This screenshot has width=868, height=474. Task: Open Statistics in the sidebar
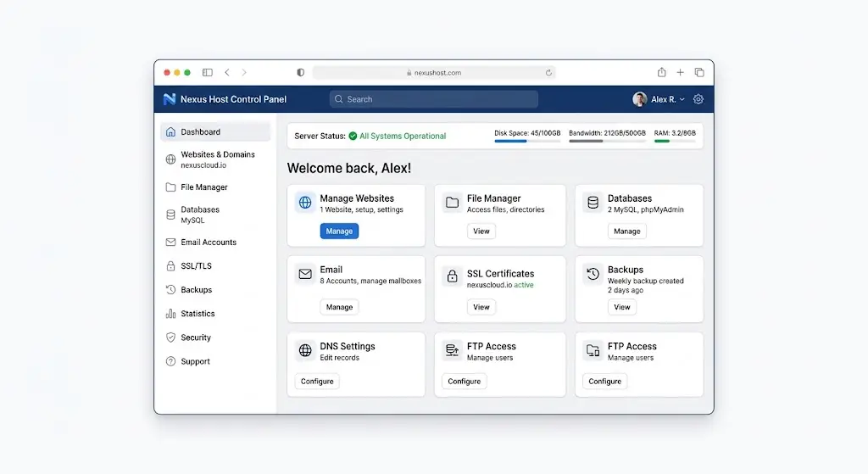tap(215, 314)
